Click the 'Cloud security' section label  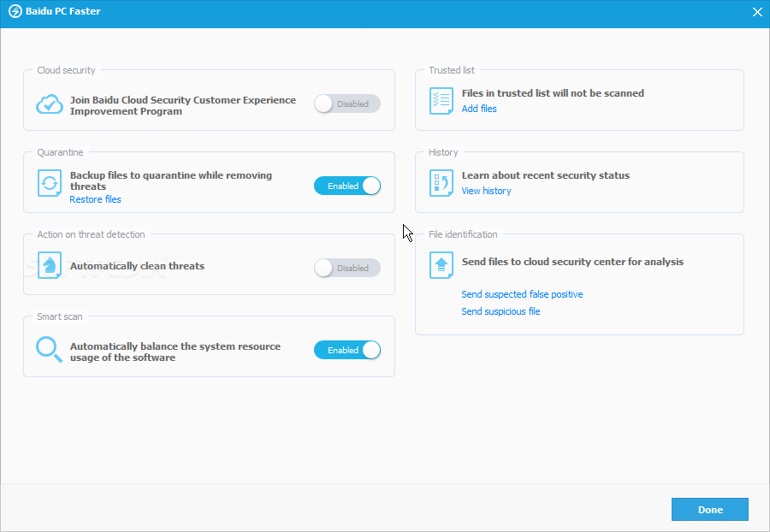tap(66, 70)
